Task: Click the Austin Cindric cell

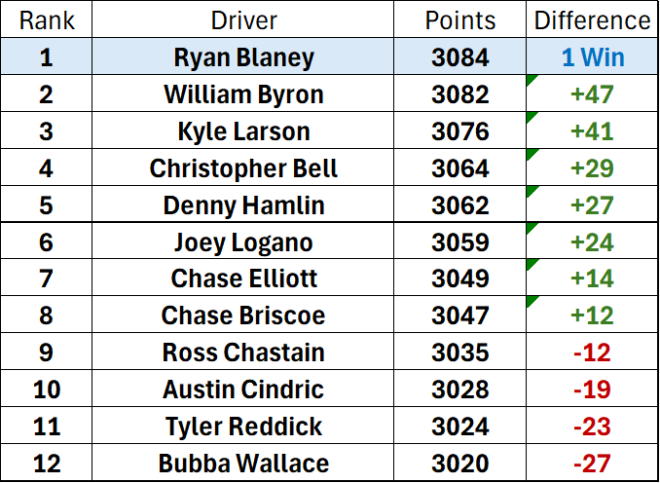Action: (x=244, y=389)
